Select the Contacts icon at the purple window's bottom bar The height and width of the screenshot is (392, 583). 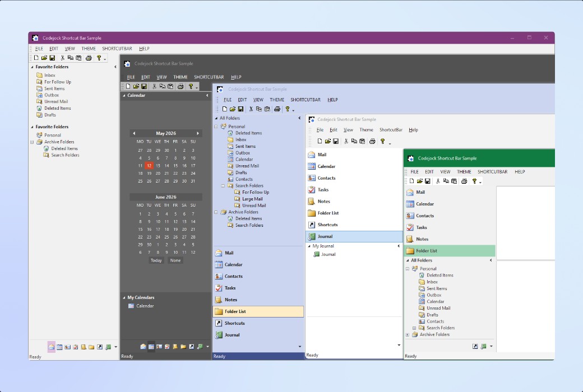coord(68,347)
